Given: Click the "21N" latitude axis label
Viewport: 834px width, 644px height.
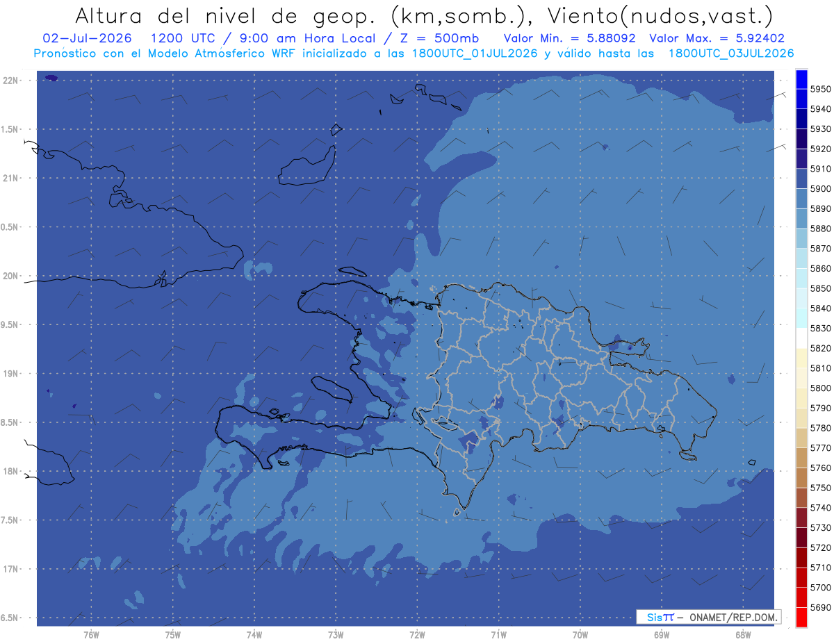Looking at the screenshot, I should coord(12,179).
